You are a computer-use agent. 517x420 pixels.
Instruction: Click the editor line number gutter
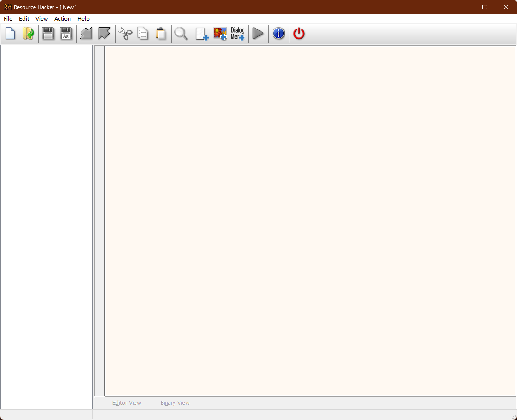point(99,221)
